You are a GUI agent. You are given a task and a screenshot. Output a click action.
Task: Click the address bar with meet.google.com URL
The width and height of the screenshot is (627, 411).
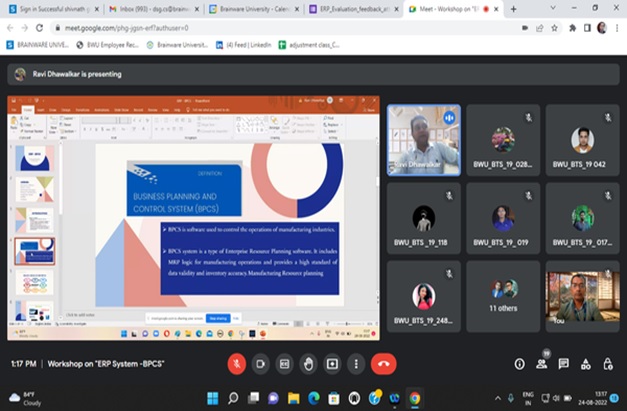tap(250, 27)
